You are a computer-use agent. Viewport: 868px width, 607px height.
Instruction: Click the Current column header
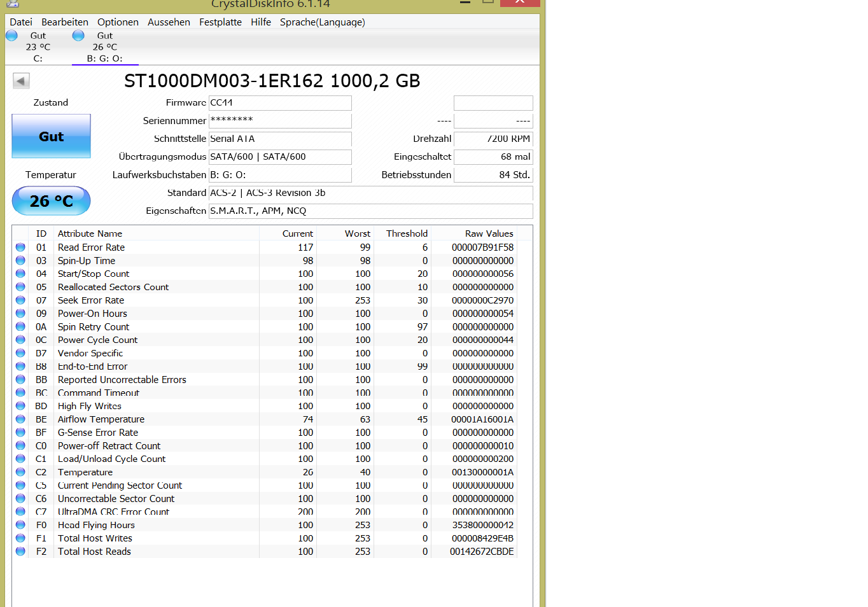tap(298, 234)
